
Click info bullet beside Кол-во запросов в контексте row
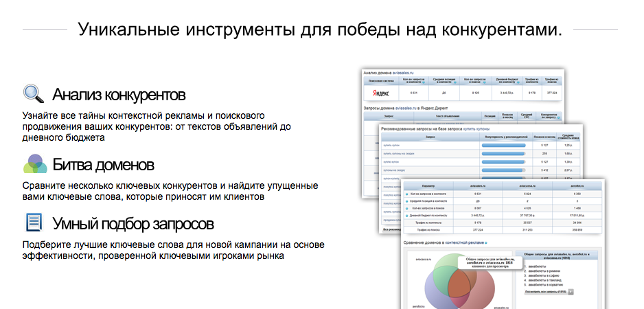[x=407, y=194]
